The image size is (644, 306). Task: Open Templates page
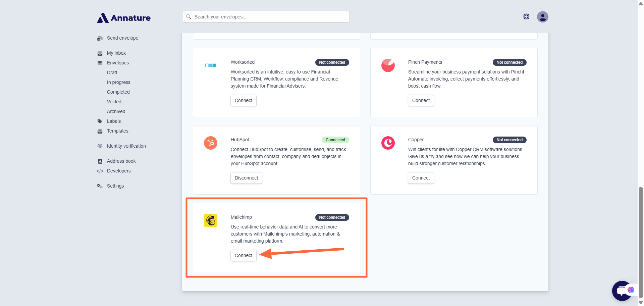click(118, 131)
